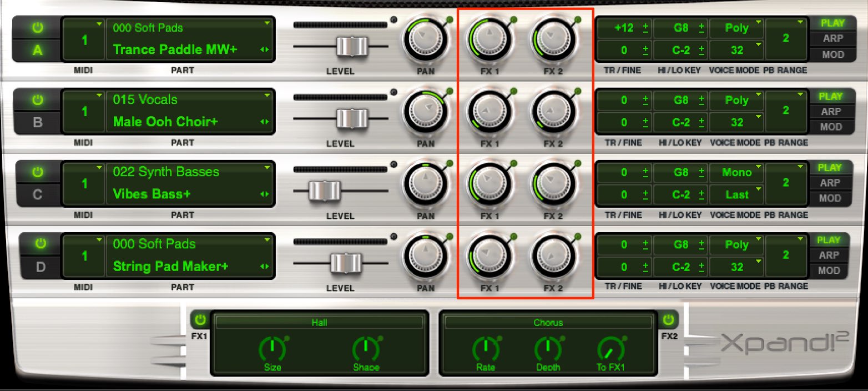Switch part A to the ARP tab
Image resolution: width=868 pixels, height=391 pixels.
point(830,39)
